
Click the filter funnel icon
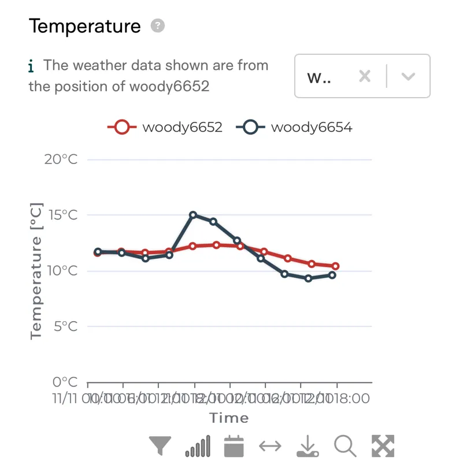point(160,445)
